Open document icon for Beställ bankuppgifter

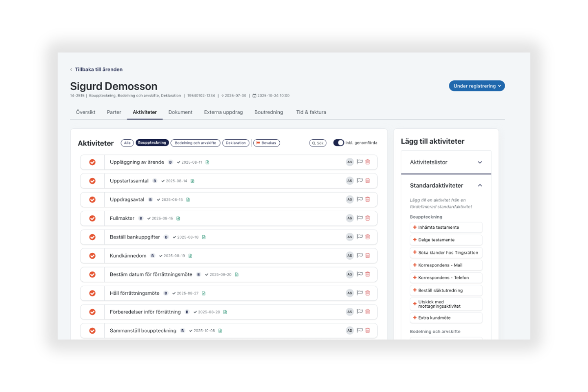204,237
